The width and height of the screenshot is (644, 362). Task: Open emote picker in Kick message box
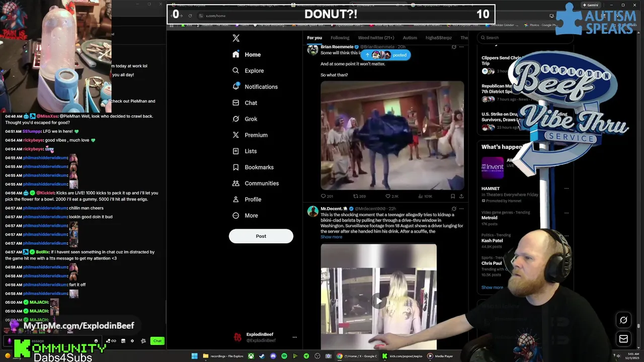click(x=96, y=341)
